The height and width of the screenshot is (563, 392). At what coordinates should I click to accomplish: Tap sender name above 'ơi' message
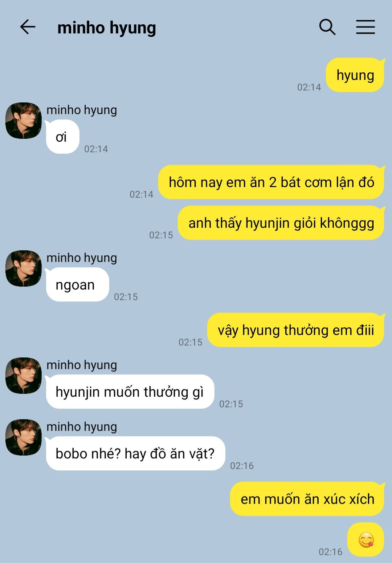82,110
